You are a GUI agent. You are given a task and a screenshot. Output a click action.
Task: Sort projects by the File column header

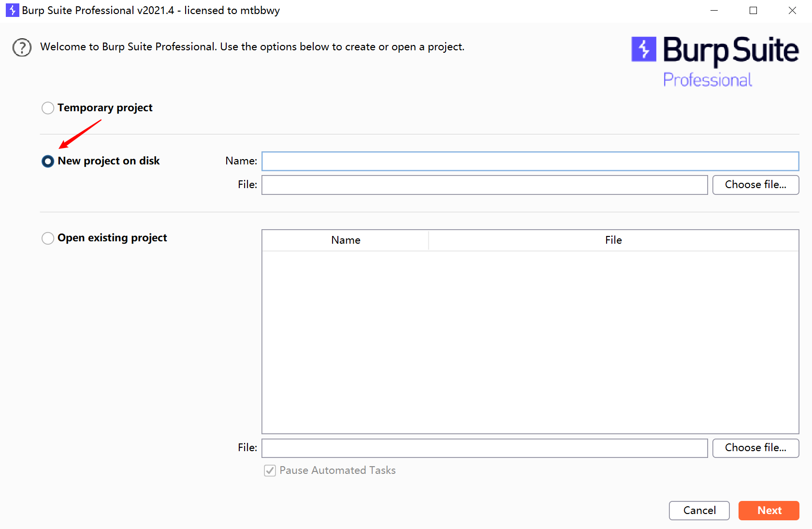[x=613, y=240]
